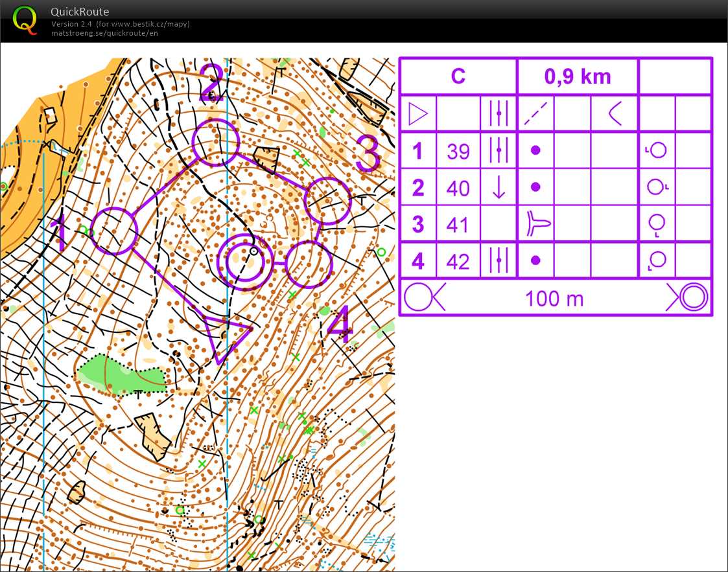The image size is (728, 572).
Task: Click control circle 1 on the map
Action: point(114,230)
